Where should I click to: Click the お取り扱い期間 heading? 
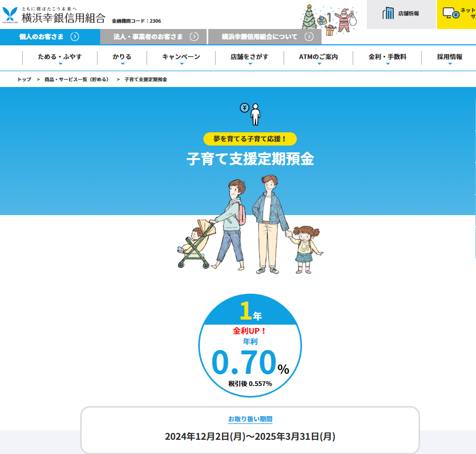250,419
